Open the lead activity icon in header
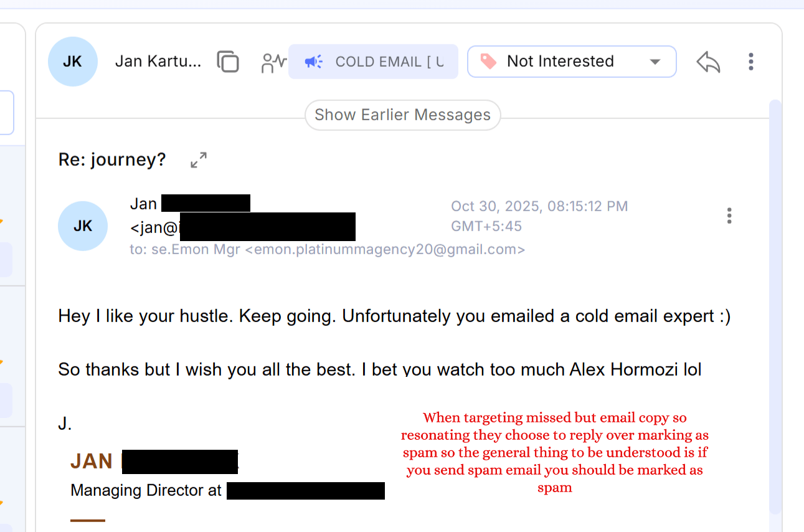The image size is (804, 532). (x=273, y=62)
